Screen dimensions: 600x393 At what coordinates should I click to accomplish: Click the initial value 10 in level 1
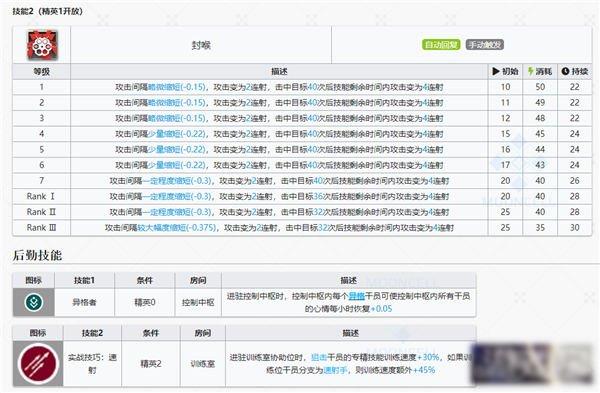505,87
